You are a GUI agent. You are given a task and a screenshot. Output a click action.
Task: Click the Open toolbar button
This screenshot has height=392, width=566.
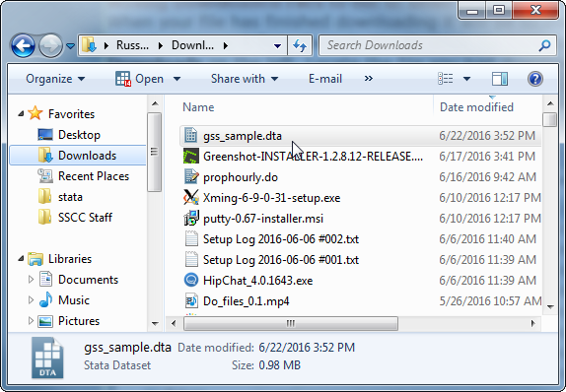point(139,79)
